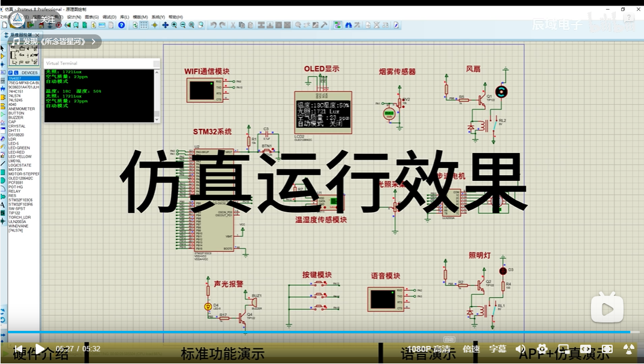Toggle the 字幕 subtitles option
The image size is (644, 364).
498,349
